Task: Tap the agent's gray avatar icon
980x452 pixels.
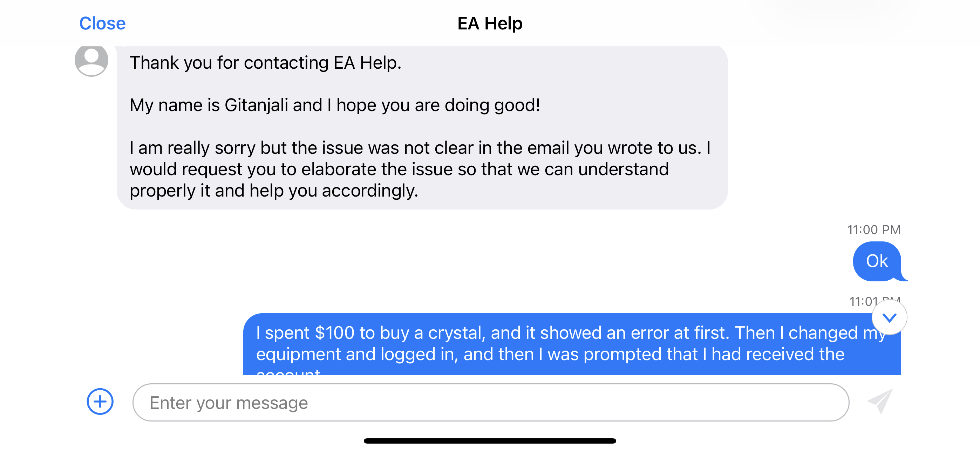Action: (91, 60)
